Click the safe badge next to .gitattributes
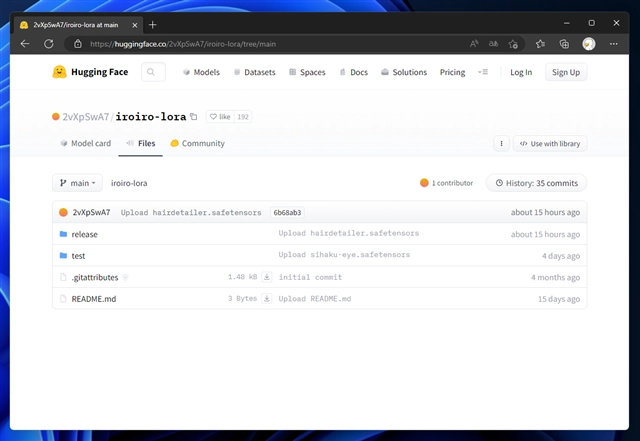This screenshot has width=640, height=441. click(125, 277)
